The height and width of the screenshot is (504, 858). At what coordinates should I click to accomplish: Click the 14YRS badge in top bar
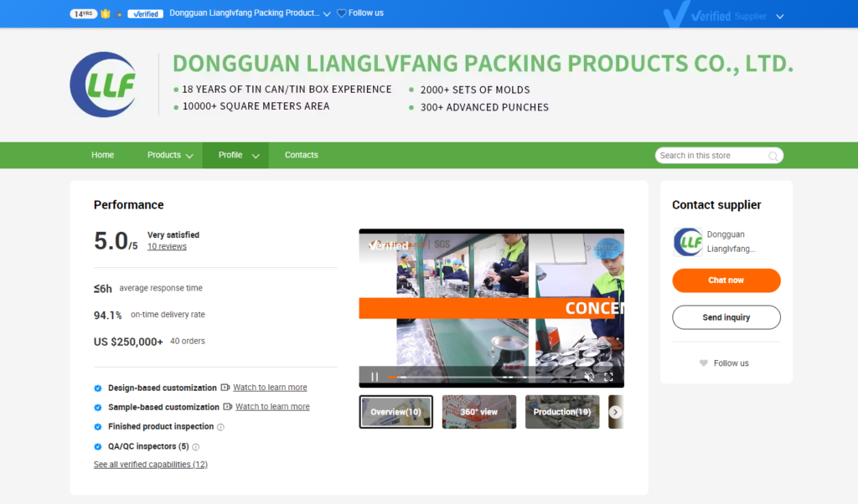(x=83, y=13)
